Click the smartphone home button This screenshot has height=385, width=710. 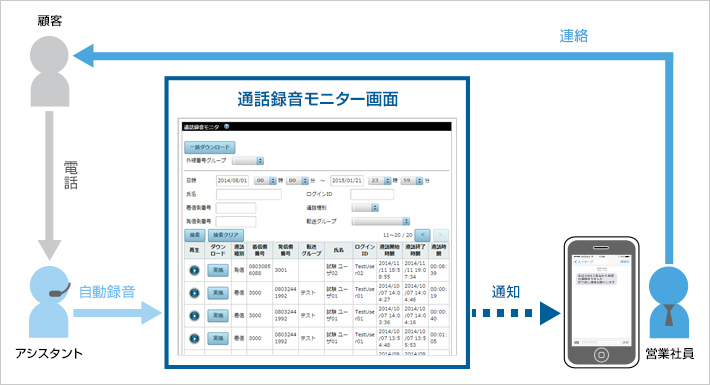pyautogui.click(x=601, y=355)
